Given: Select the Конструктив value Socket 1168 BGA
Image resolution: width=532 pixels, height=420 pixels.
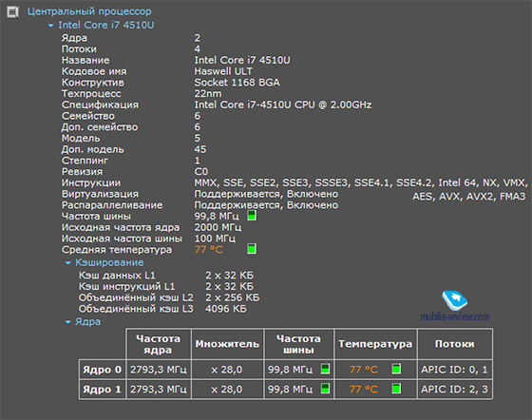Looking at the screenshot, I should (237, 83).
